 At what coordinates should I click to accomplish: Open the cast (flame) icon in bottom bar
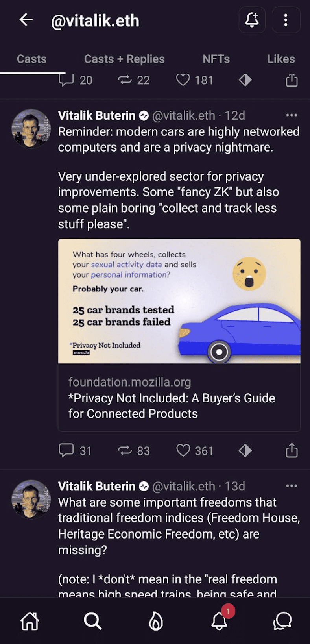coord(156,621)
